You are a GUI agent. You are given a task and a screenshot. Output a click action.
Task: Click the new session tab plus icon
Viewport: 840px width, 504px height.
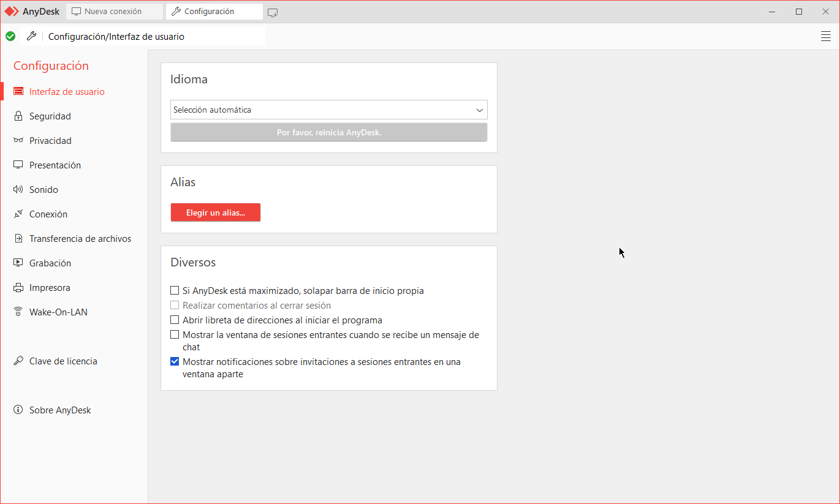[273, 12]
